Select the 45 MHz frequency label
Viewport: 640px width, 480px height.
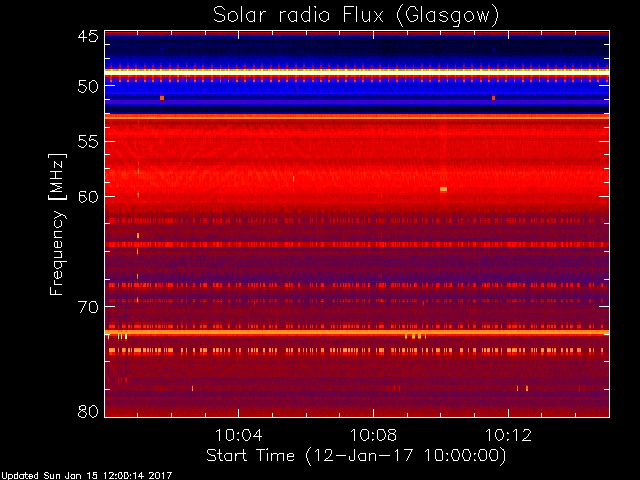pos(88,37)
